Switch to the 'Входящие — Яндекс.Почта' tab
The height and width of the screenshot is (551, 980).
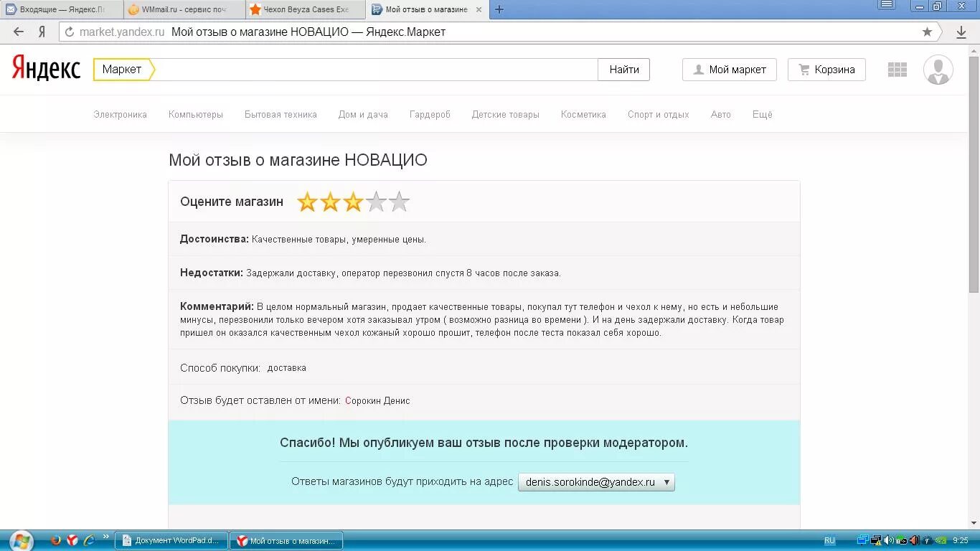pos(61,9)
